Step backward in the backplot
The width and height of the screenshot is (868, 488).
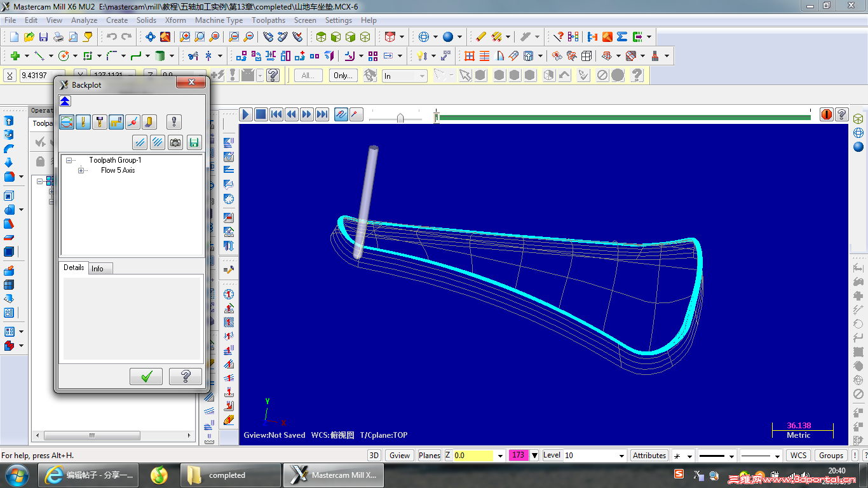click(292, 114)
